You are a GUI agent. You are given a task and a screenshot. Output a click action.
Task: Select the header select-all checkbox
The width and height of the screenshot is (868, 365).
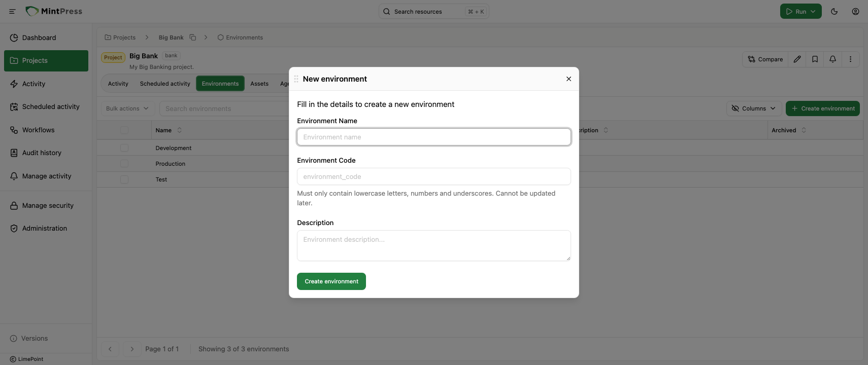click(x=124, y=130)
